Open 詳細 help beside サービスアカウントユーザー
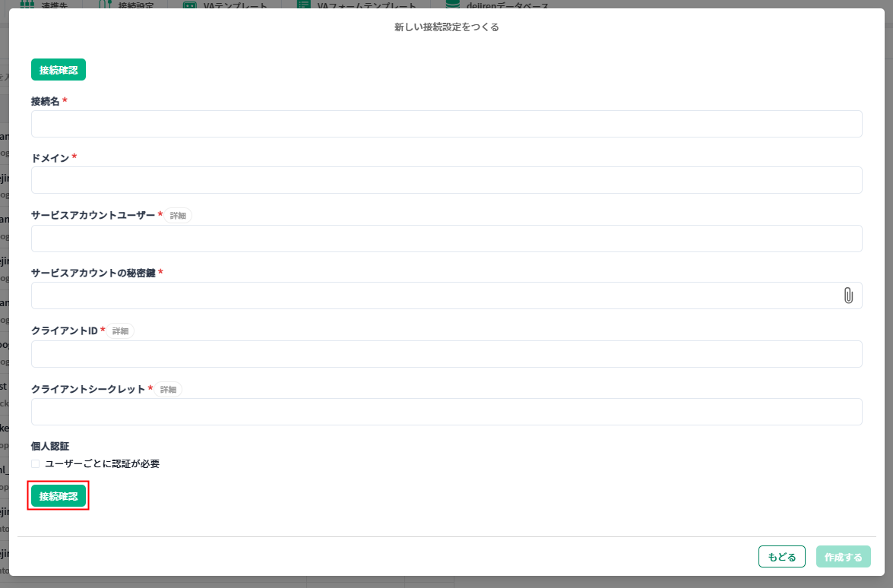Screen dimensions: 893x588 point(178,216)
